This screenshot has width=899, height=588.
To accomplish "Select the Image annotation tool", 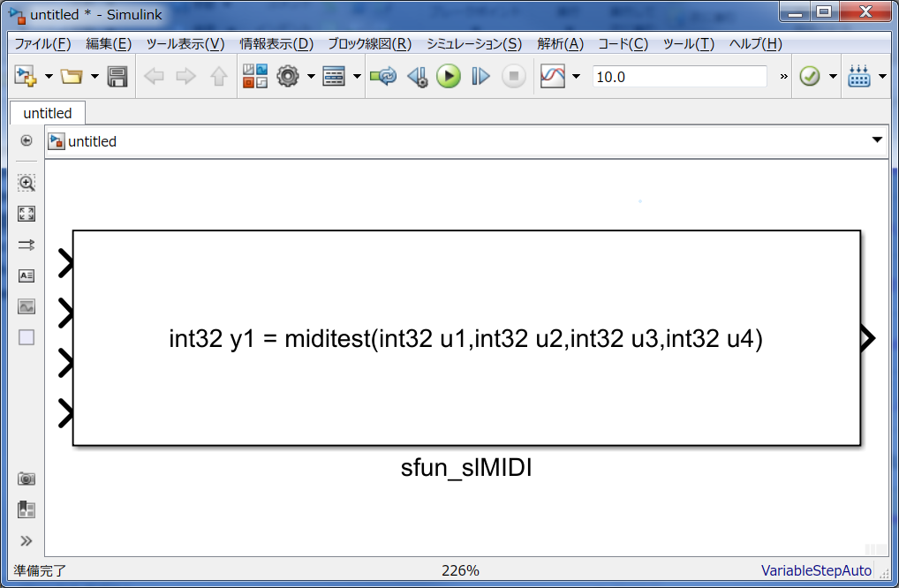I will [x=26, y=306].
